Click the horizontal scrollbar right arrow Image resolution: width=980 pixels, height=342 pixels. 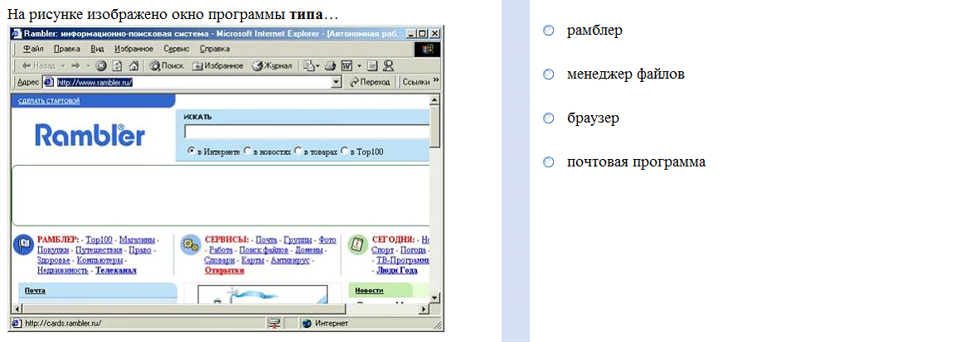pos(425,310)
